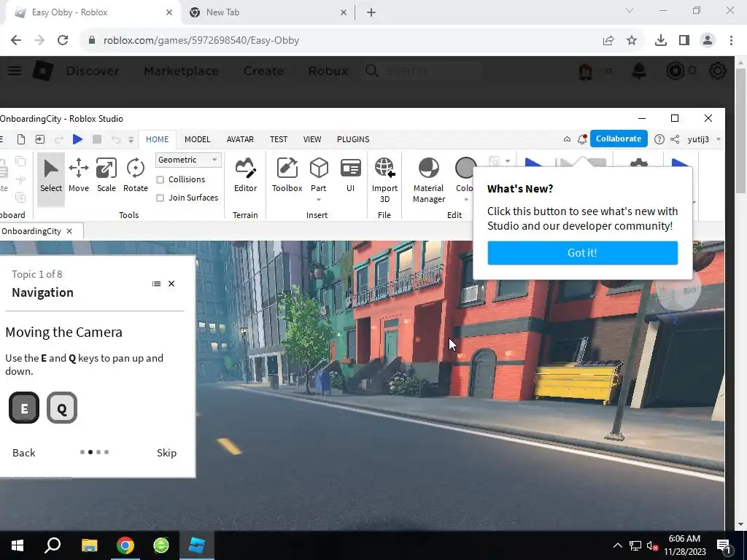Activate the Rotate tool
747x560 pixels.
pyautogui.click(x=135, y=175)
